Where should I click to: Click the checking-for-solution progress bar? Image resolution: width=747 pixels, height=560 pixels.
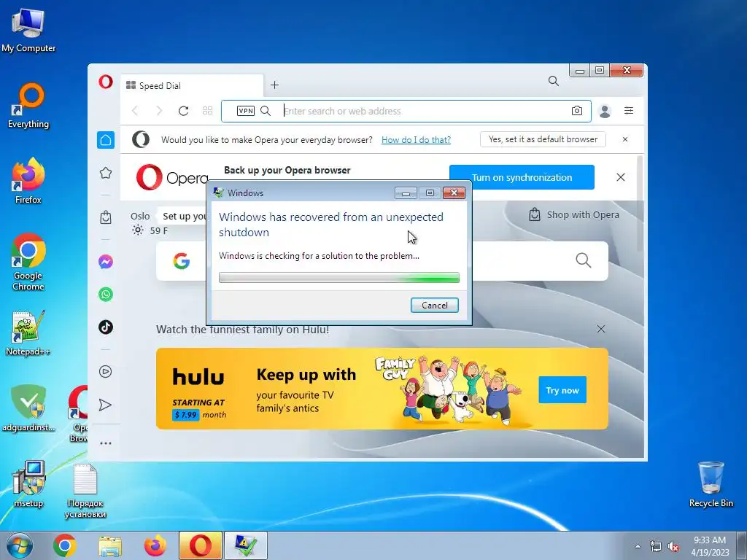click(338, 277)
